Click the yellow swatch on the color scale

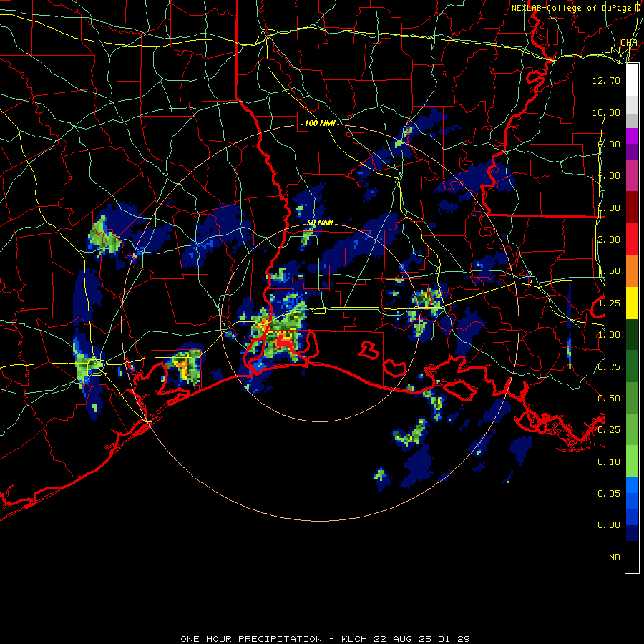[632, 303]
